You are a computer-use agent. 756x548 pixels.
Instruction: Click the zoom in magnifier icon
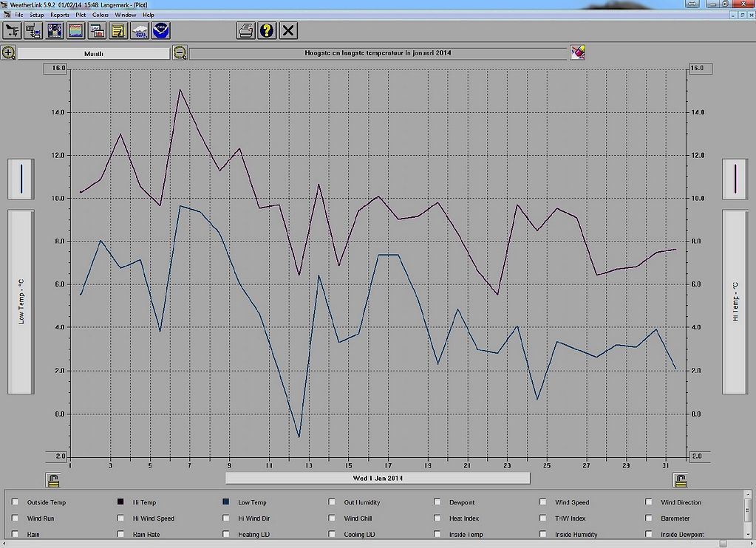click(8, 52)
